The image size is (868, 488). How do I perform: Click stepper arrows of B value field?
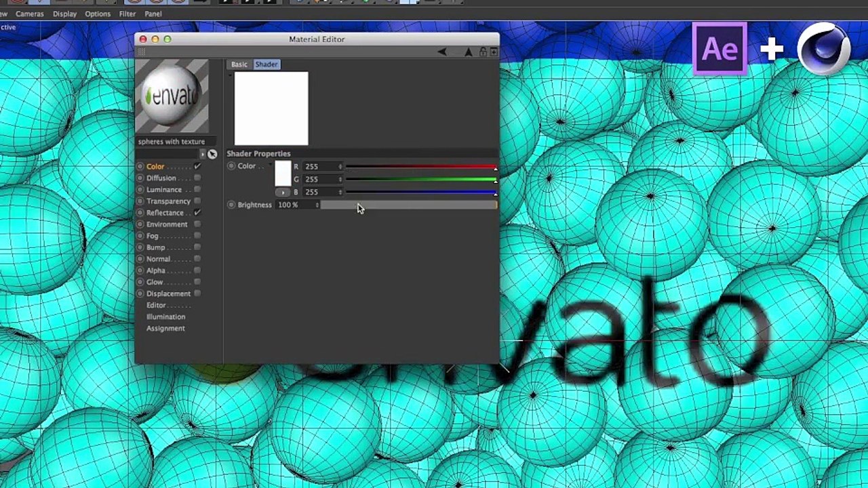click(340, 192)
